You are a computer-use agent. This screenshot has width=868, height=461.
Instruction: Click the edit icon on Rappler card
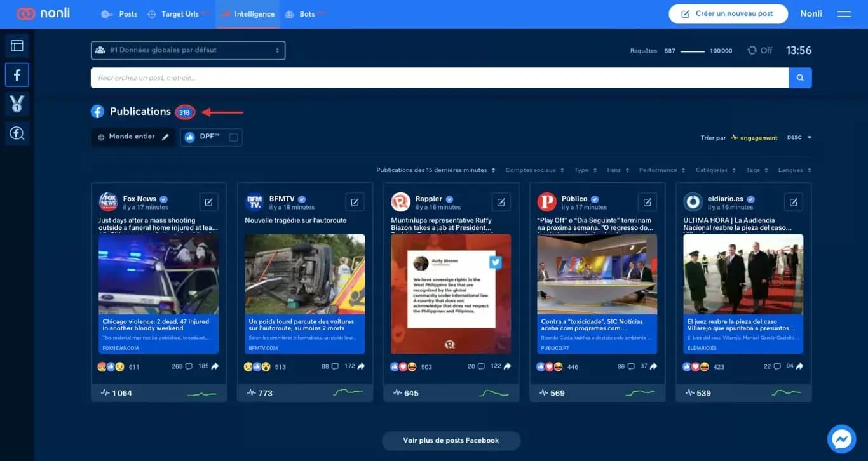501,202
